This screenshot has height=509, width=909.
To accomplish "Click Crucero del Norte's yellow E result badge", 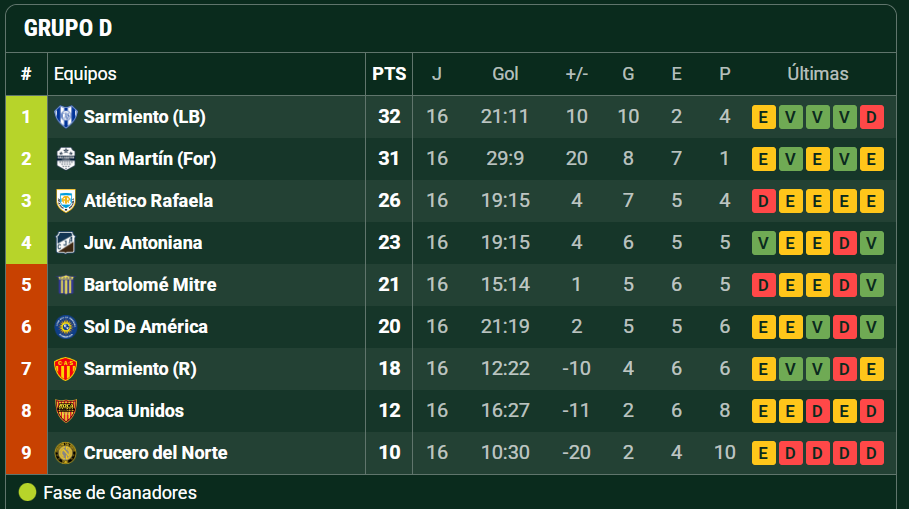I will click(764, 453).
